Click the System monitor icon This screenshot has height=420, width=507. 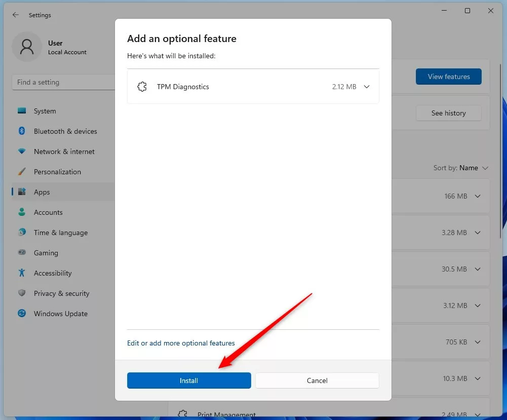[x=22, y=111]
